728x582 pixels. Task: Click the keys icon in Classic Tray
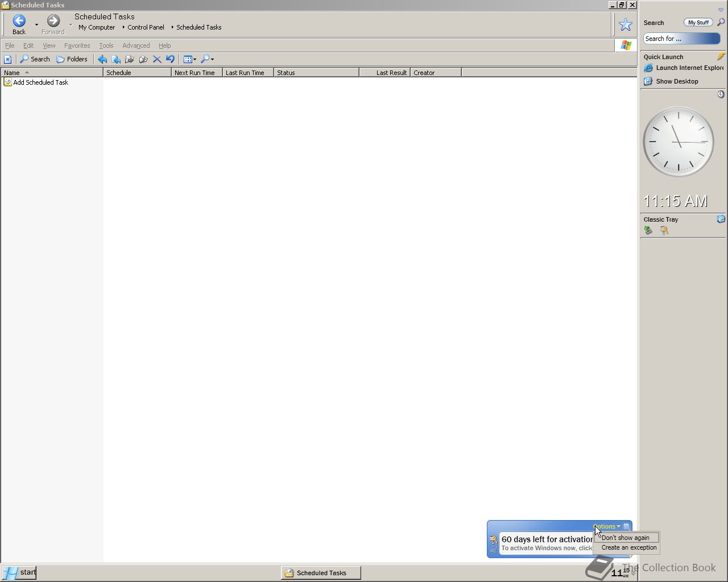tap(664, 230)
